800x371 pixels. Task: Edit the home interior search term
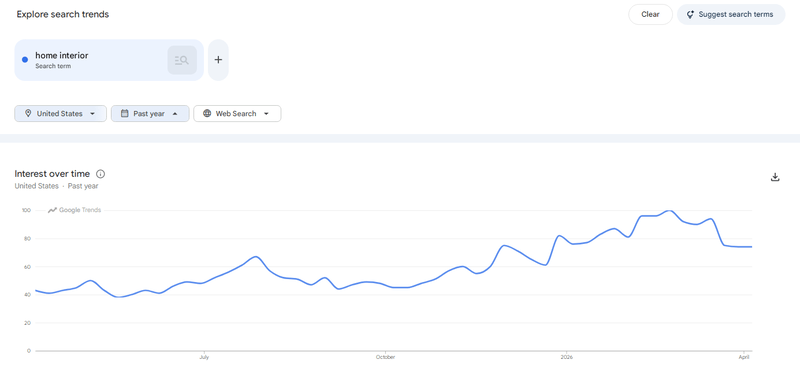click(x=62, y=55)
